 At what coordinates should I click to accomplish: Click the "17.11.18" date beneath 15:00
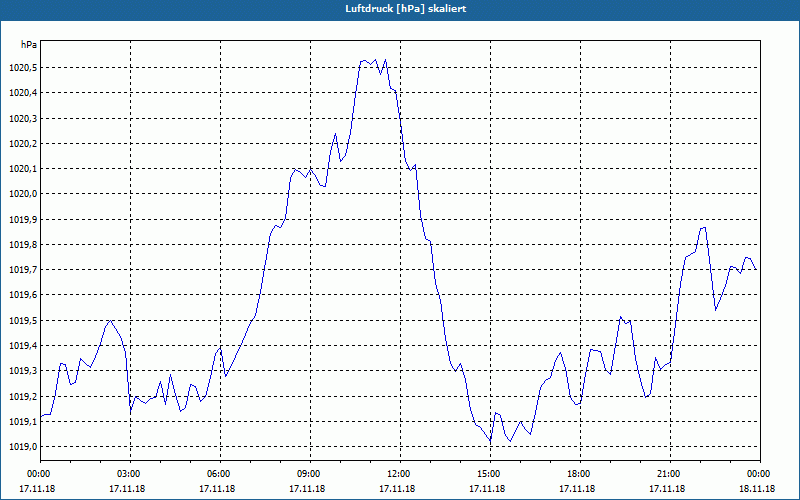click(487, 489)
